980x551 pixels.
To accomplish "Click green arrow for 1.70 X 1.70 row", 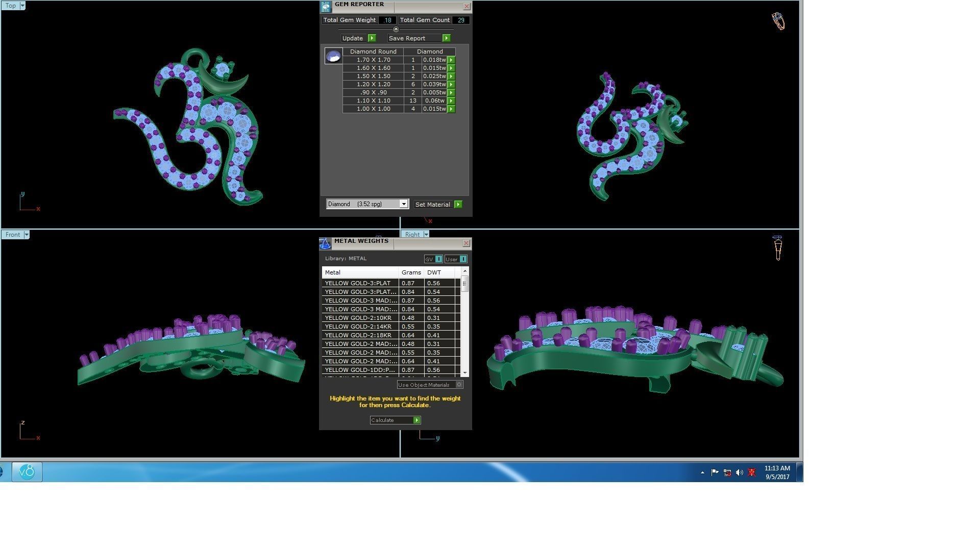I will [451, 60].
